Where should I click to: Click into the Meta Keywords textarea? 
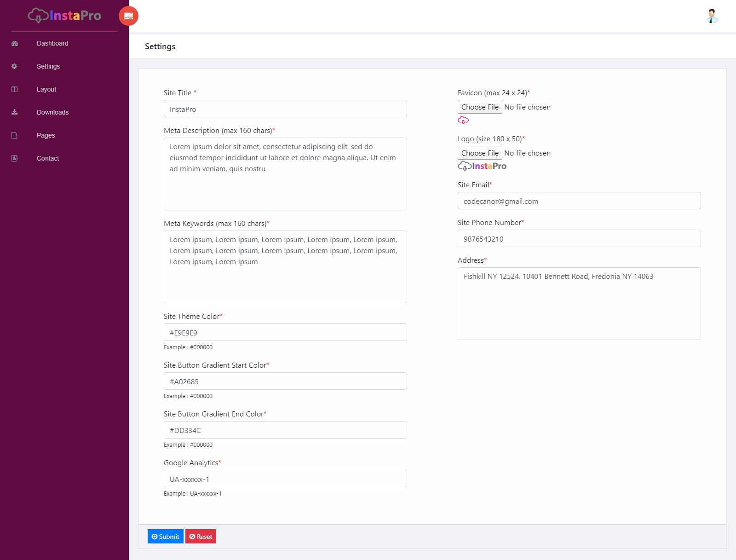(x=285, y=267)
